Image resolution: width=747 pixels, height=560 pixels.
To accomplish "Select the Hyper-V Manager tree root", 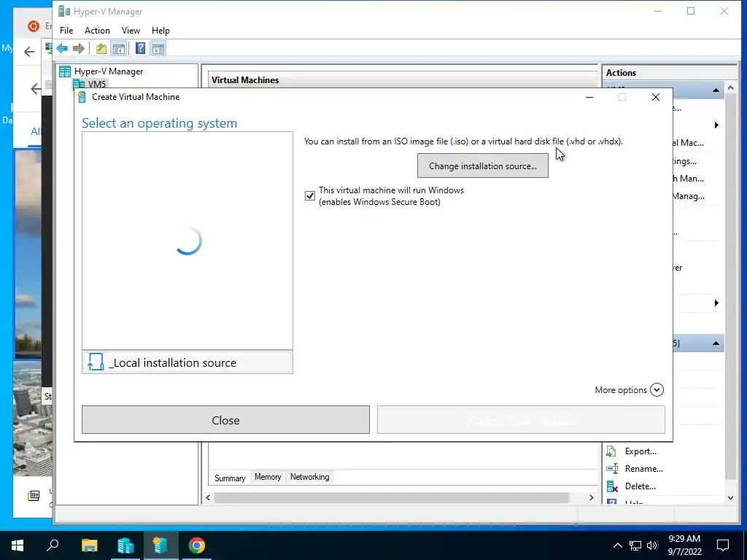I will pyautogui.click(x=109, y=71).
